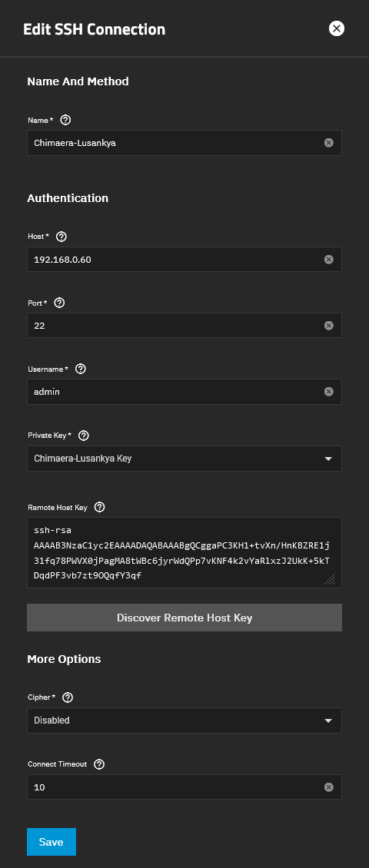Clear the Host 192.168.0.60 value
This screenshot has height=868, width=369.
[x=328, y=259]
